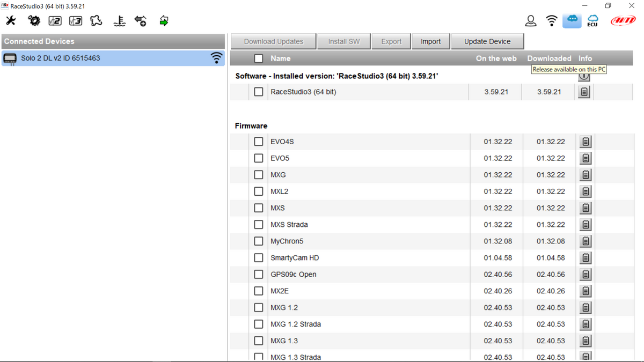Click the Connected Devices panel header
The width and height of the screenshot is (644, 362).
[113, 41]
